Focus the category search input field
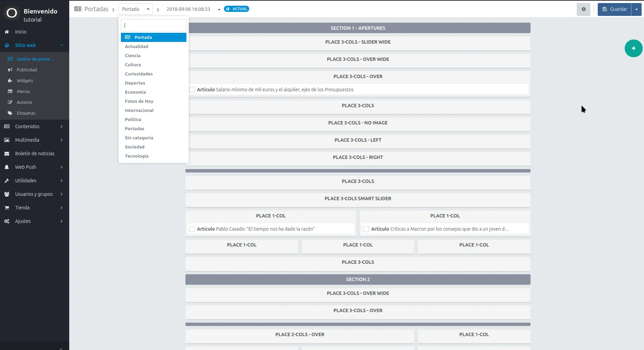The height and width of the screenshot is (350, 644). click(154, 25)
